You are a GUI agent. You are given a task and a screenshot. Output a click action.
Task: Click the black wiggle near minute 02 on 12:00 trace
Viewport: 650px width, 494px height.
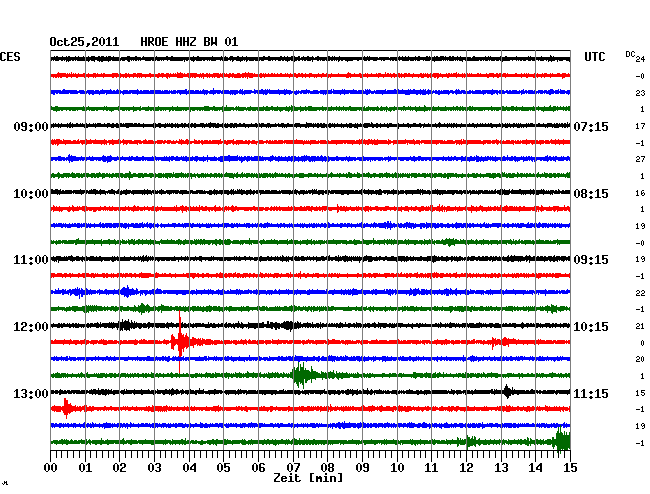[x=126, y=325]
